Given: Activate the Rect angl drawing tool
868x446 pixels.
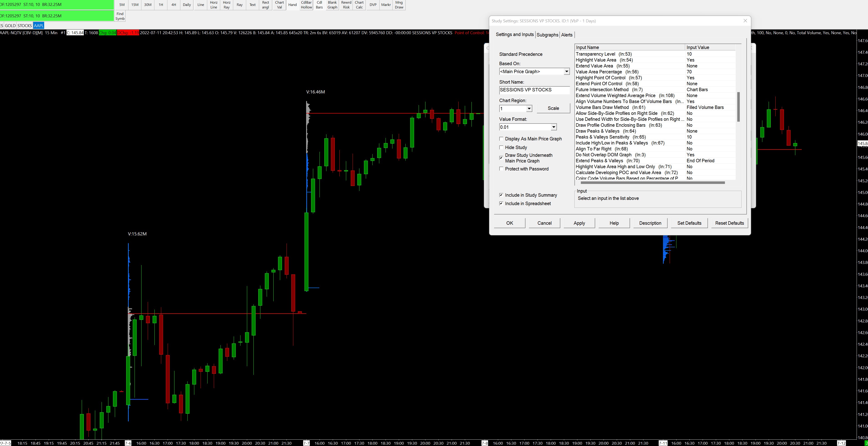Looking at the screenshot, I should tap(266, 5).
